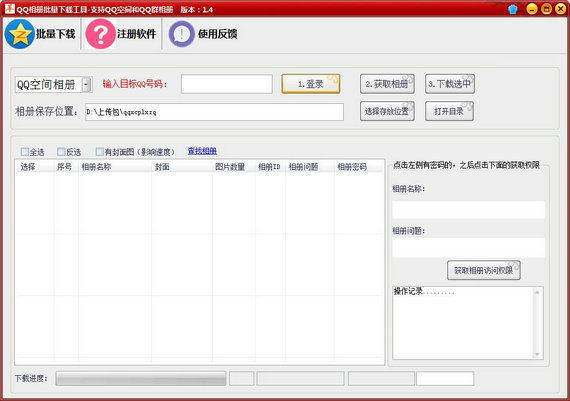The width and height of the screenshot is (570, 401).
Task: Click the purple feedback bubble icon
Action: [181, 34]
